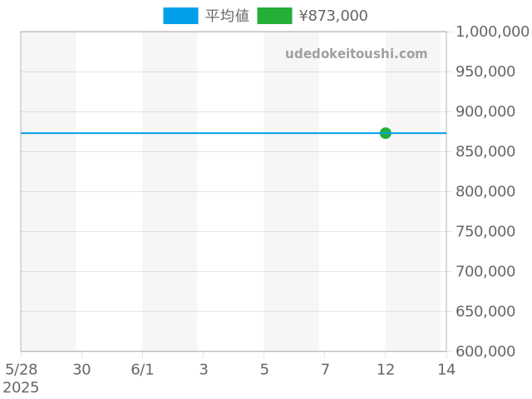This screenshot has height=399, width=532.
Task: Select the 900,000 y-axis value label
Action: 491,111
